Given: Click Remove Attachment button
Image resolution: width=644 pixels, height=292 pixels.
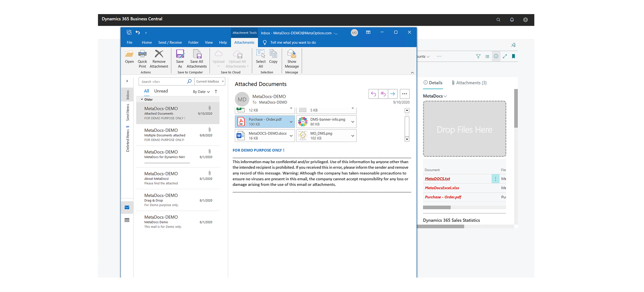Looking at the screenshot, I should pos(159,59).
